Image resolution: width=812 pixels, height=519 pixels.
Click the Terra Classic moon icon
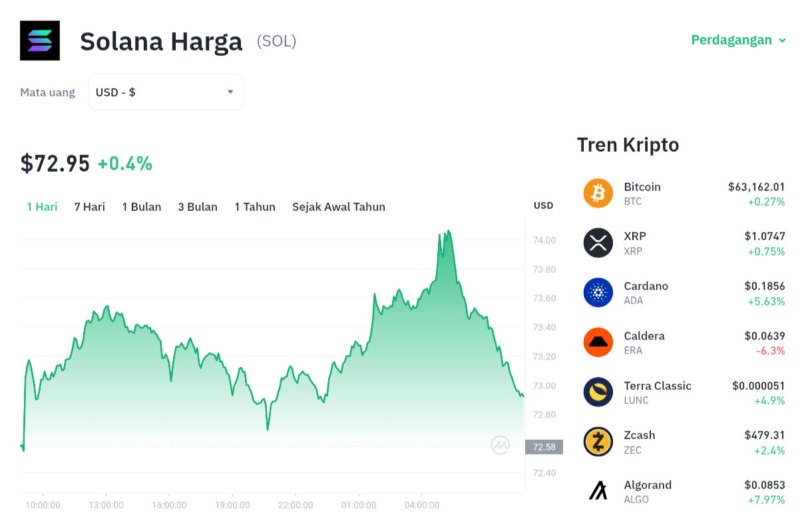(598, 392)
